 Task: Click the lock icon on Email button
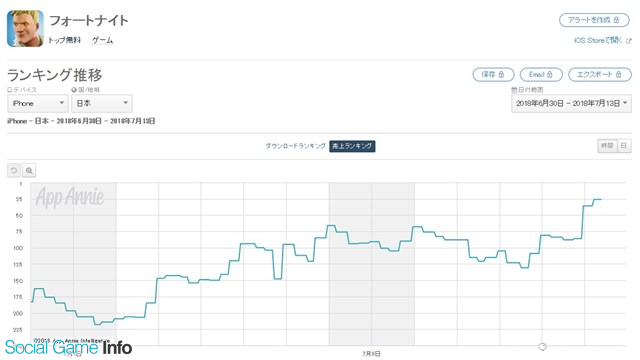point(549,74)
